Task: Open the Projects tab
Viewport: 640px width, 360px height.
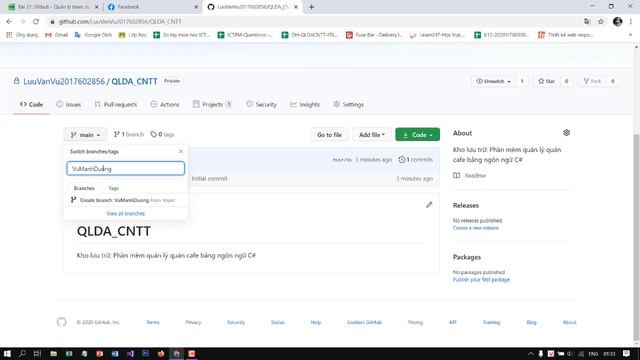Action: pos(212,104)
